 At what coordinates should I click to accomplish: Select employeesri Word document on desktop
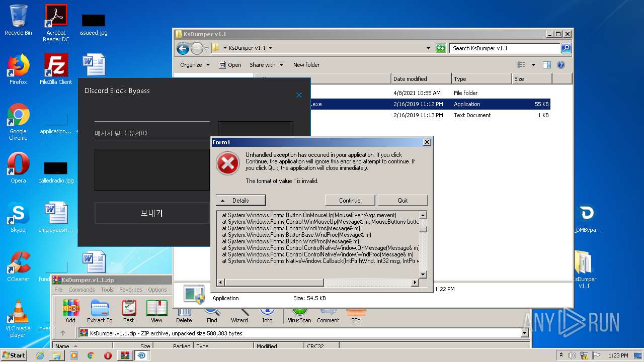click(56, 217)
